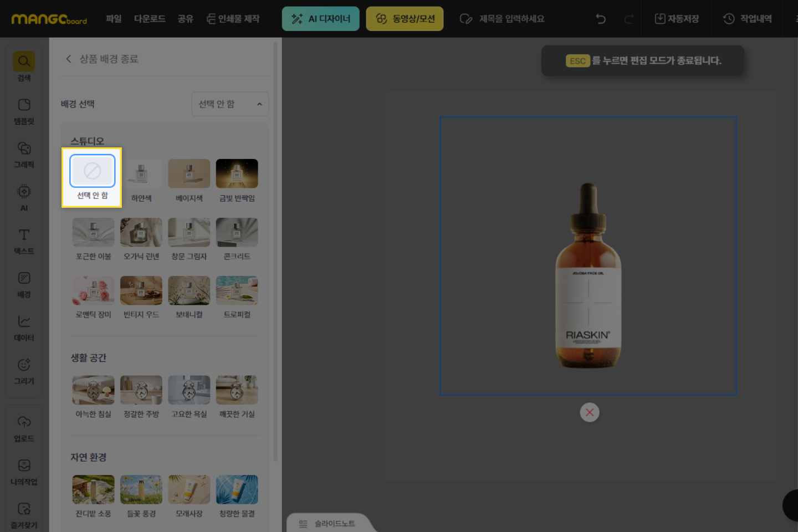
Task: Choose the 금빛 반짝임 golden sparkle background
Action: click(x=237, y=174)
